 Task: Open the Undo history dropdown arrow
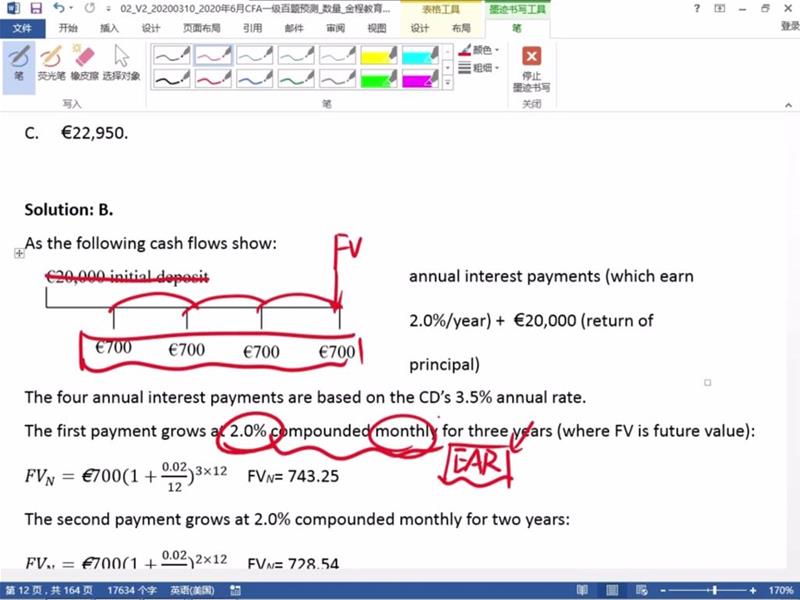(x=71, y=8)
